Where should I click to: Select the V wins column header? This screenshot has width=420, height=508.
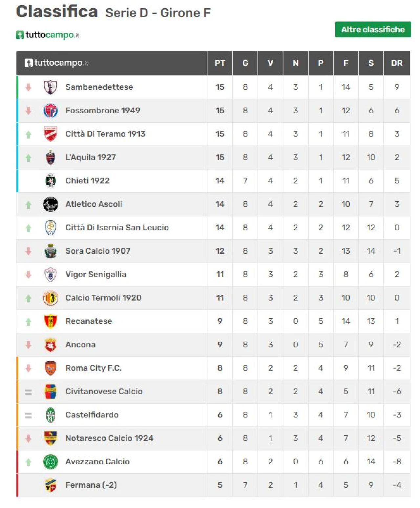pyautogui.click(x=270, y=63)
